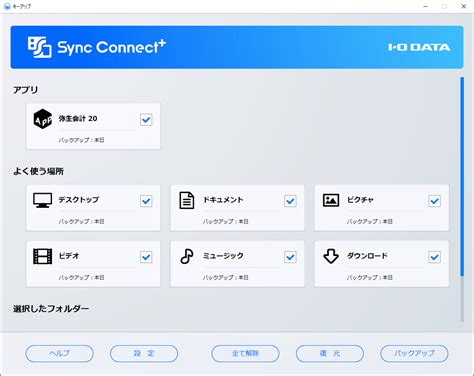
Task: Click the I-O DATA brand logo
Action: (419, 47)
